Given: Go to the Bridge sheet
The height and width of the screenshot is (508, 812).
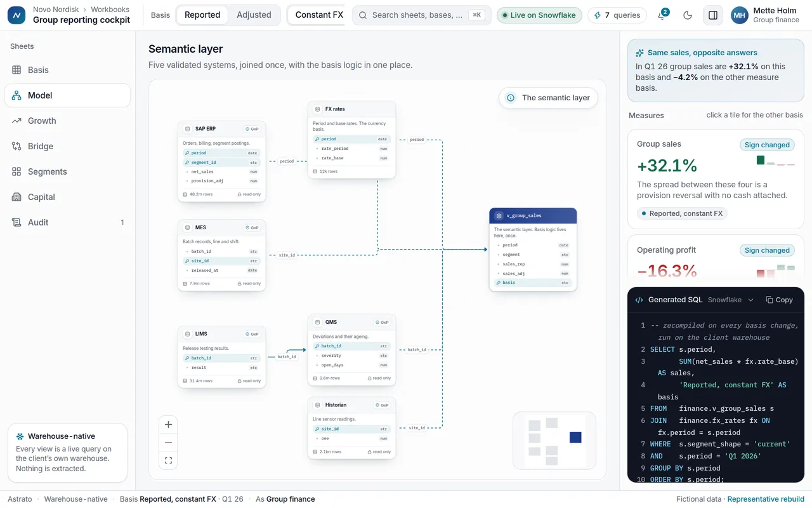Looking at the screenshot, I should coord(67,146).
